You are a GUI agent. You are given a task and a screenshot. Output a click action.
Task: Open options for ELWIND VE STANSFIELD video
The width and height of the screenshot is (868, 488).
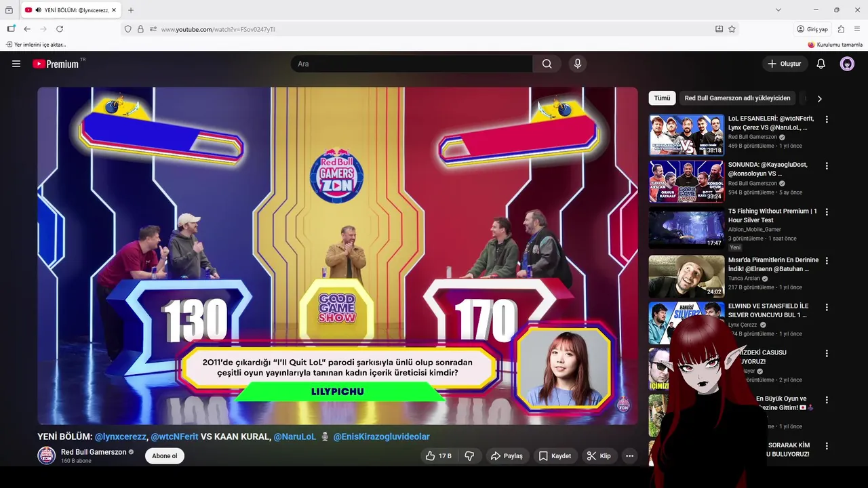[826, 306]
